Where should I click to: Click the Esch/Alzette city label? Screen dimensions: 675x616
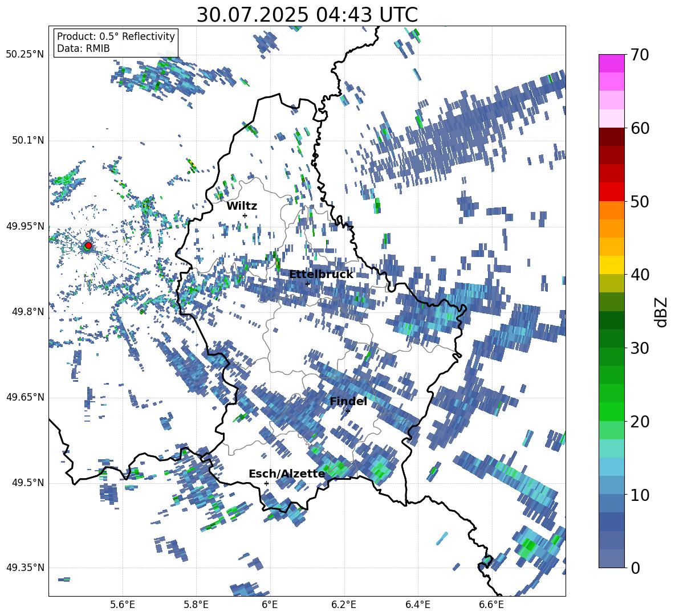[x=287, y=474]
